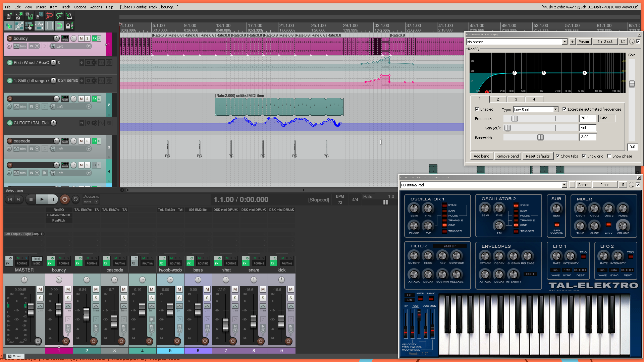This screenshot has height=362, width=644.
Task: Toggle the metronome icon
Action: (69, 16)
